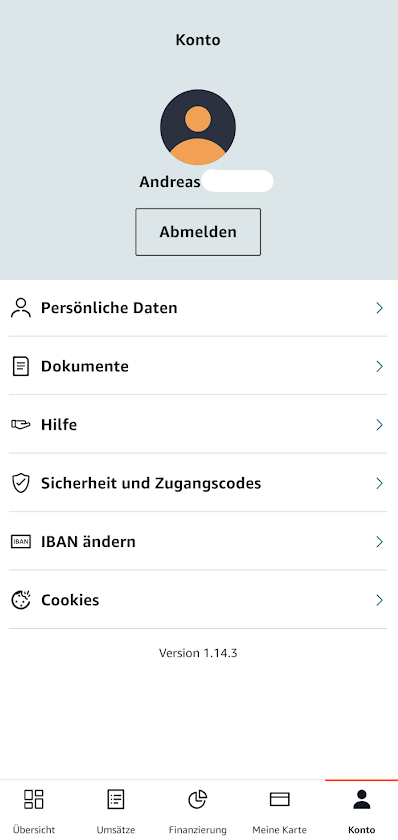Viewport: 398px width, 840px height.
Task: Tap the Version 1.14.3 label
Action: (x=198, y=653)
